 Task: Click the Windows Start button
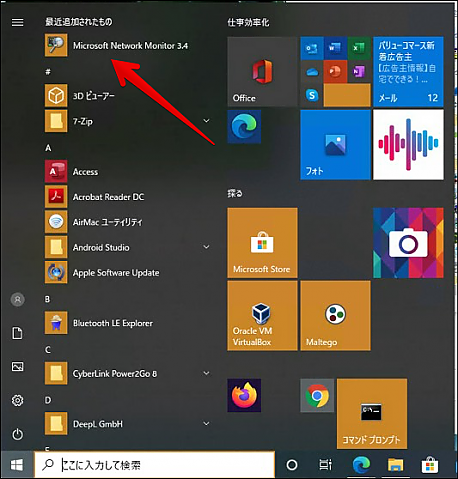tap(17, 465)
